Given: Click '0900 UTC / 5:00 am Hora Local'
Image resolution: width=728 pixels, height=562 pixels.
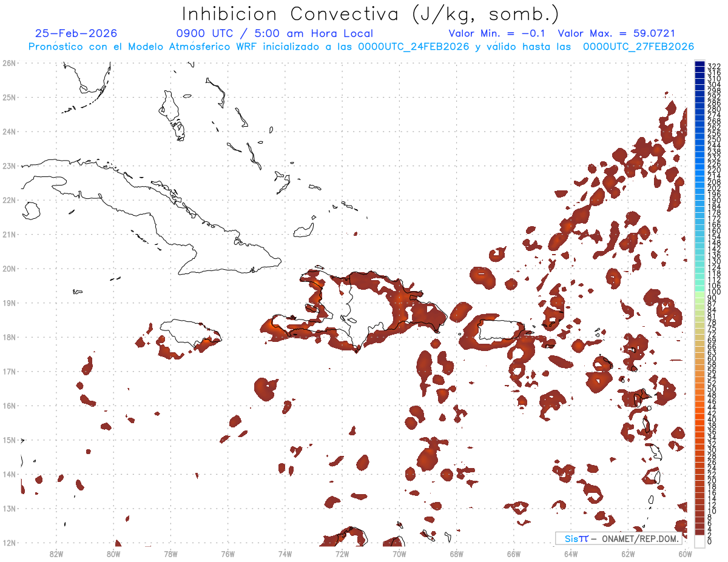Looking at the screenshot, I should (x=275, y=33).
